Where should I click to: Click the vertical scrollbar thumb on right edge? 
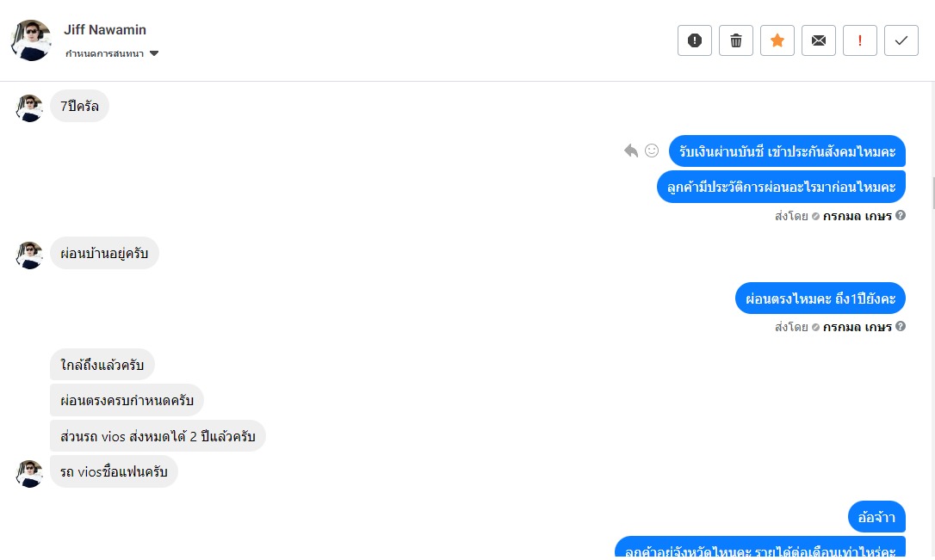coord(933,193)
